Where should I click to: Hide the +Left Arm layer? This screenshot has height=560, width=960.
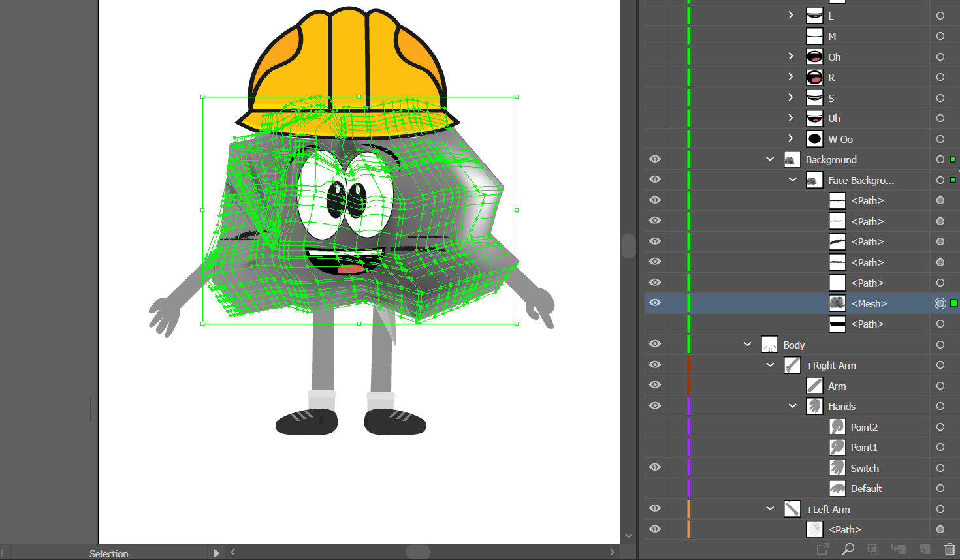[x=655, y=509]
